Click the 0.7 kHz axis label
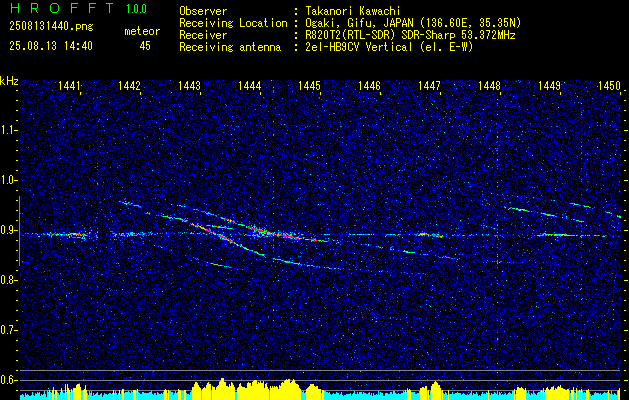This screenshot has height=400, width=629. [x=8, y=330]
